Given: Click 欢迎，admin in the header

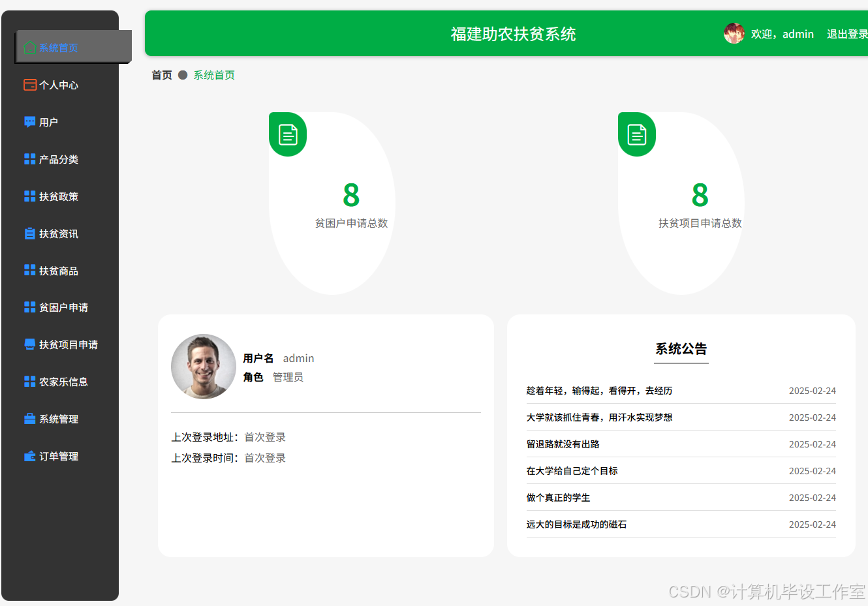Looking at the screenshot, I should pos(783,34).
